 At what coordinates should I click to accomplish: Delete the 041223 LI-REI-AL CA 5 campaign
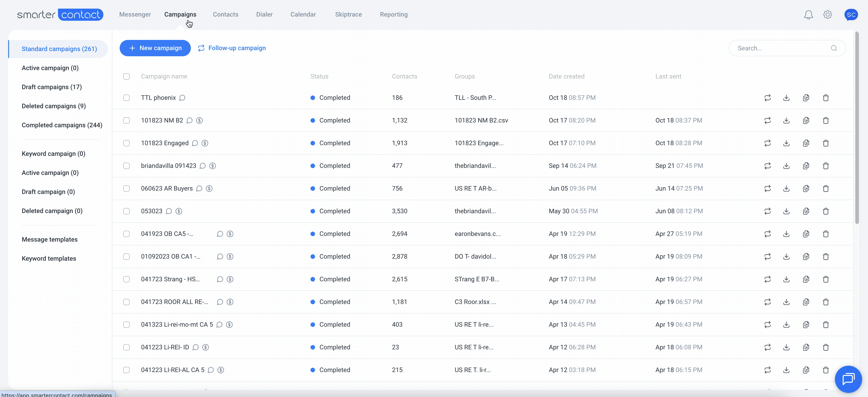pyautogui.click(x=826, y=370)
